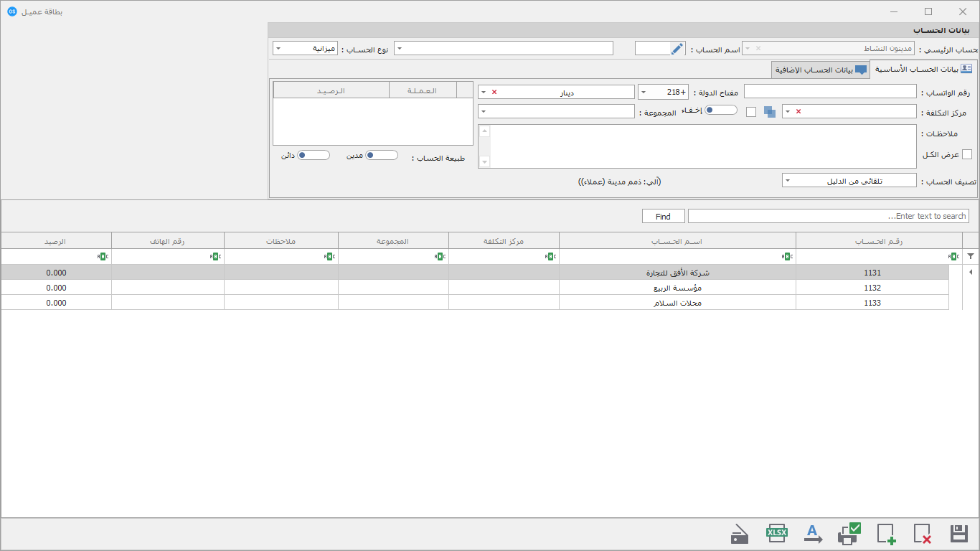Expand the مركز التكلفة (cost center) dropdown

coord(788,112)
